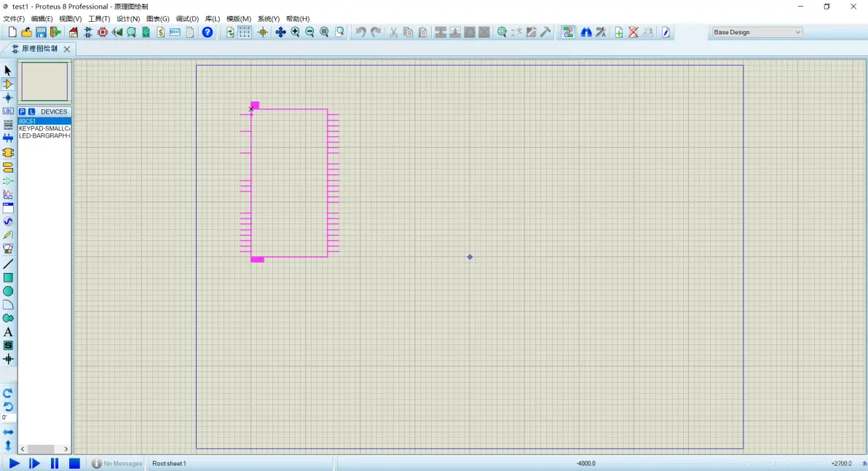Screen dimensions: 868x471
Task: Select the Component mode tool
Action: [8, 84]
